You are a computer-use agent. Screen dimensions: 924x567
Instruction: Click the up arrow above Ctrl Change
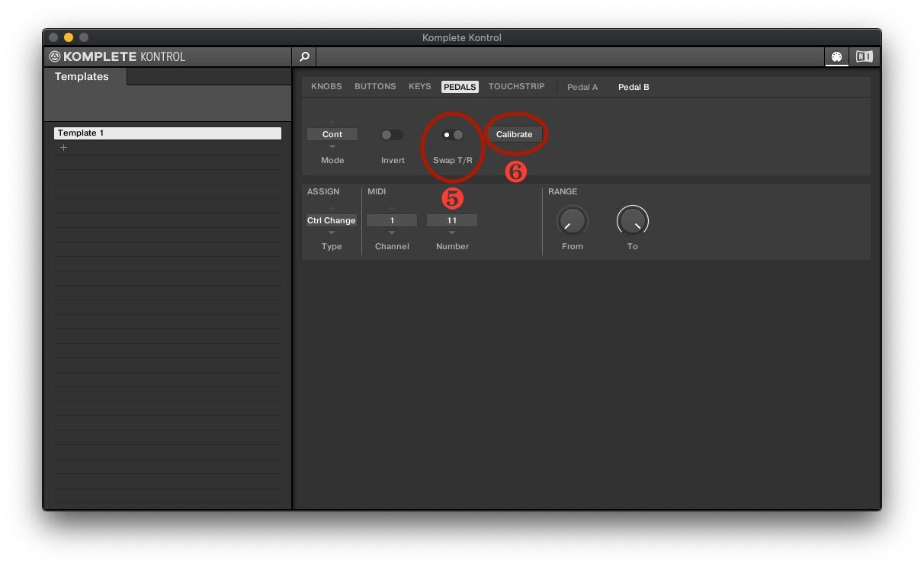click(x=332, y=208)
